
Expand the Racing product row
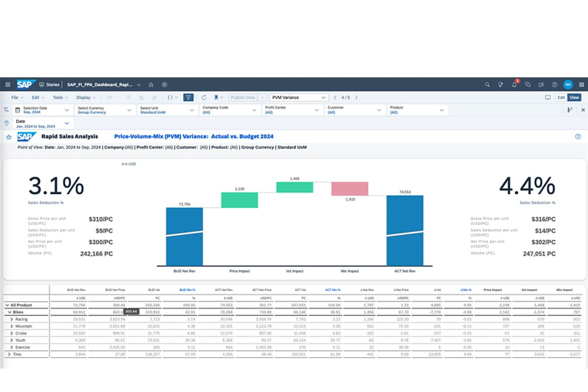pos(12,319)
